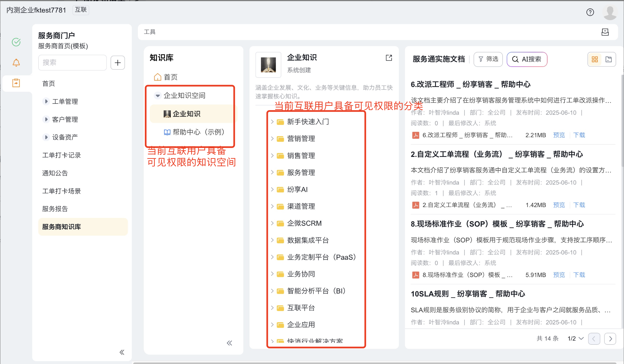The height and width of the screenshot is (364, 624).
Task: Switch to grid card view
Action: 595,59
